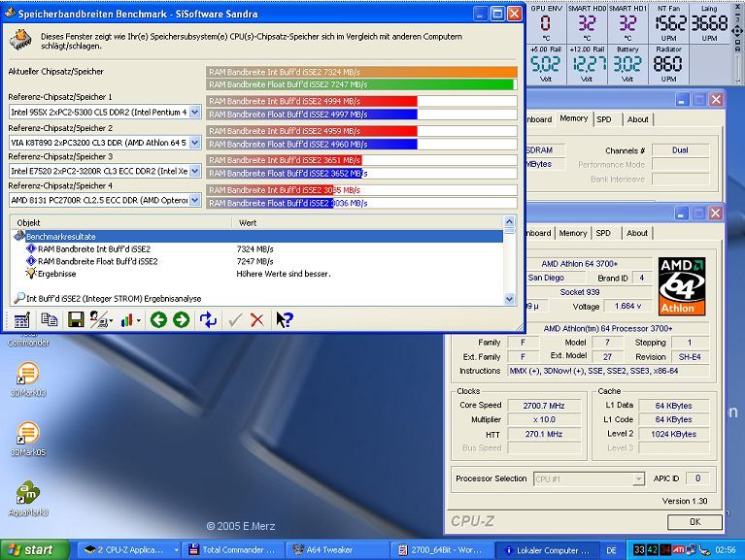Click Level 2 cache value 1024 KBytes
The image size is (745, 560).
[673, 434]
